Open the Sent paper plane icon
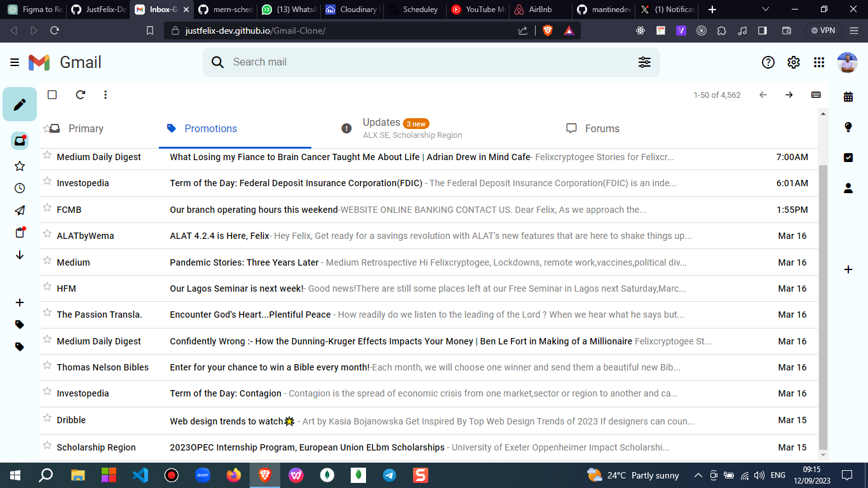 [19, 210]
